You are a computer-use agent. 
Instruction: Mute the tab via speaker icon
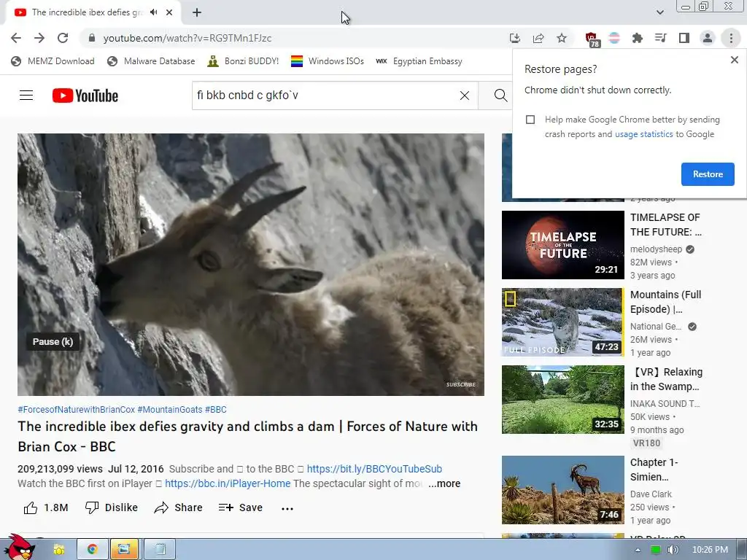(x=153, y=12)
